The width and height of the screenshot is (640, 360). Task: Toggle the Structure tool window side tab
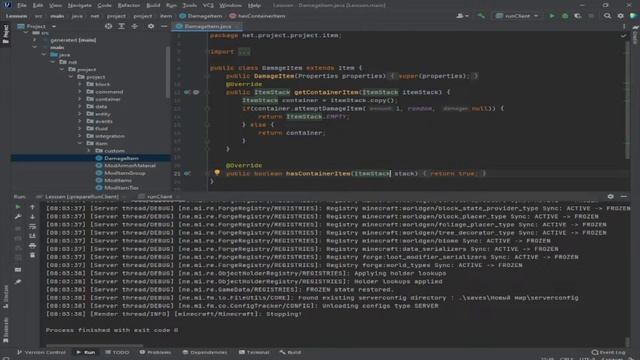click(x=6, y=297)
